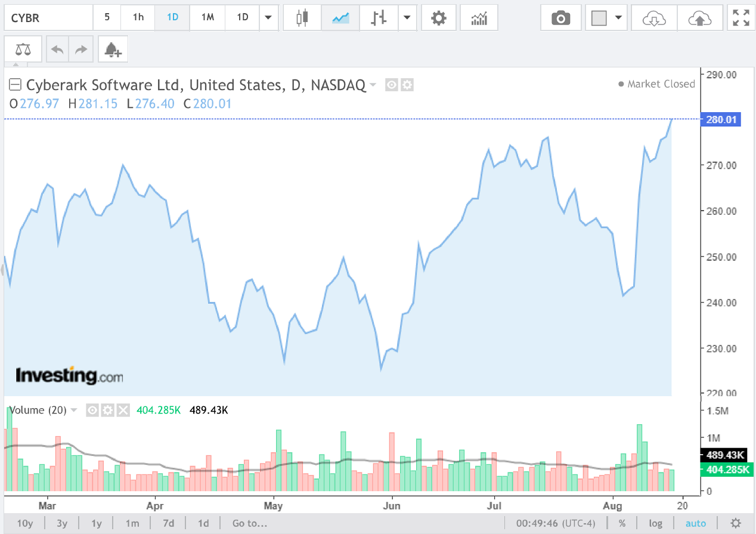Select the 1h interval
The height and width of the screenshot is (534, 756).
click(x=138, y=17)
